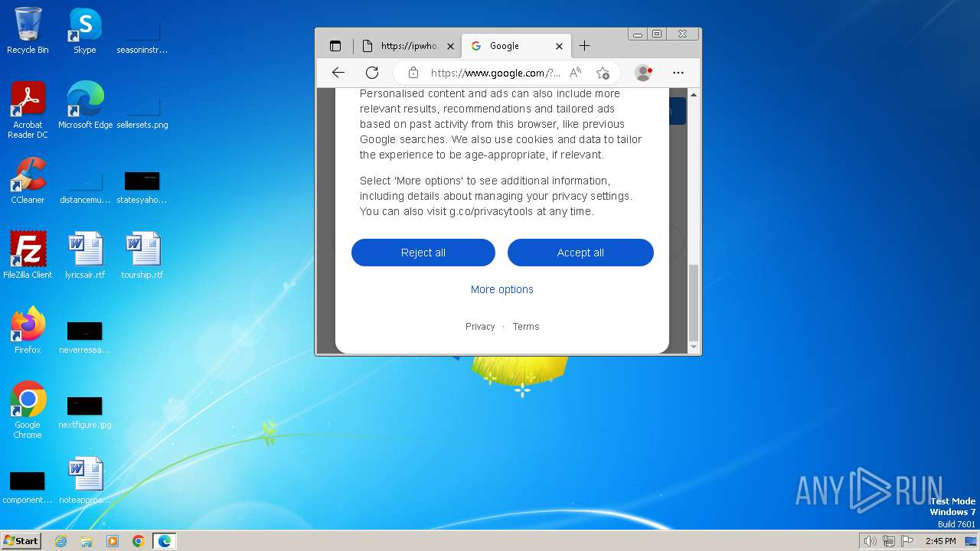Click the Reject all button
980x551 pixels.
[x=423, y=253]
